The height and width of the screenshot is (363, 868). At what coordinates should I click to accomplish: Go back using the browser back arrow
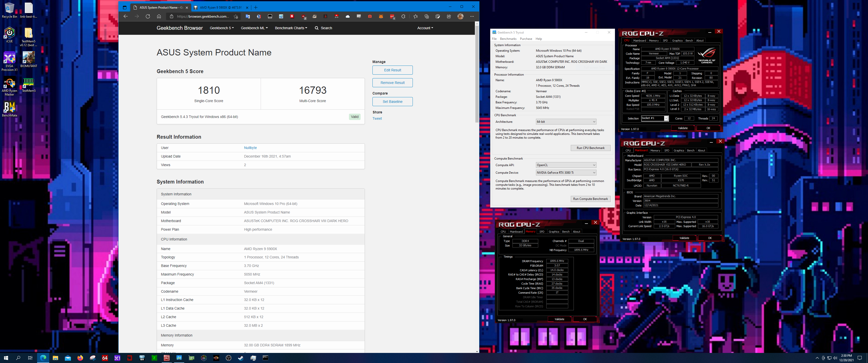pyautogui.click(x=126, y=16)
